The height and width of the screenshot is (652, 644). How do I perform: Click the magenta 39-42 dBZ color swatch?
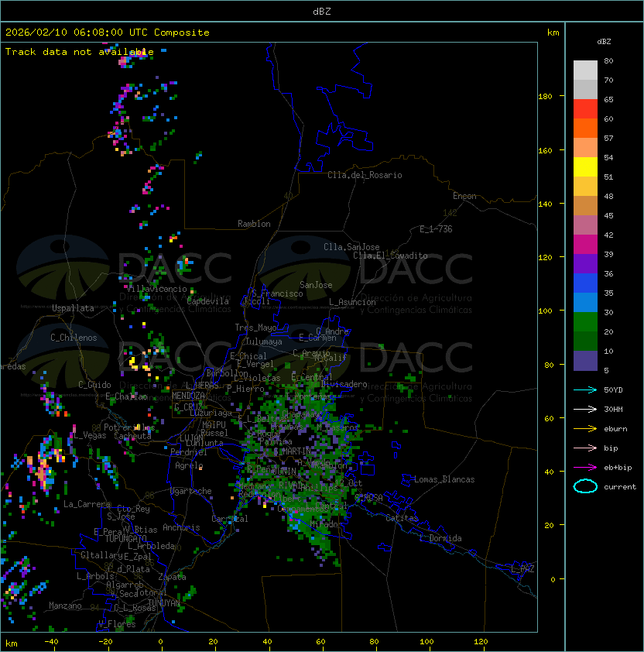[x=585, y=244]
